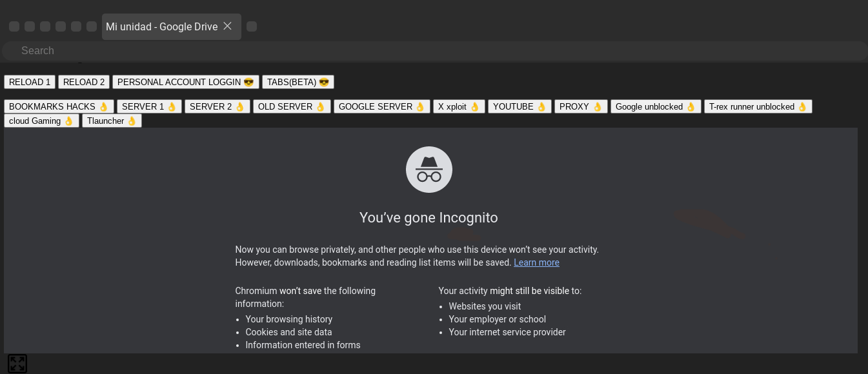The height and width of the screenshot is (374, 868).
Task: Launch cloud Gaming
Action: (x=41, y=121)
